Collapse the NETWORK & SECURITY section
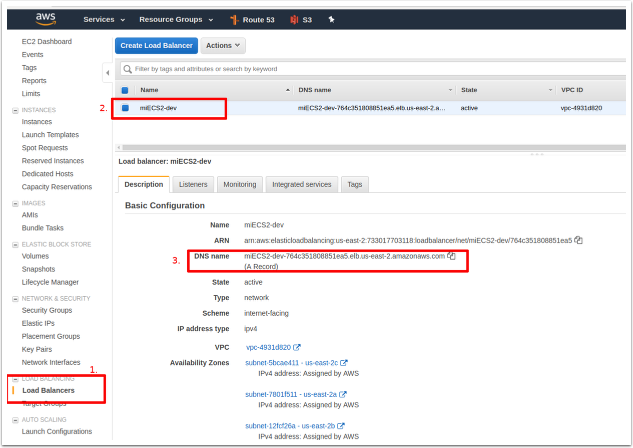Viewport: 633px width, 448px height. pyautogui.click(x=15, y=299)
